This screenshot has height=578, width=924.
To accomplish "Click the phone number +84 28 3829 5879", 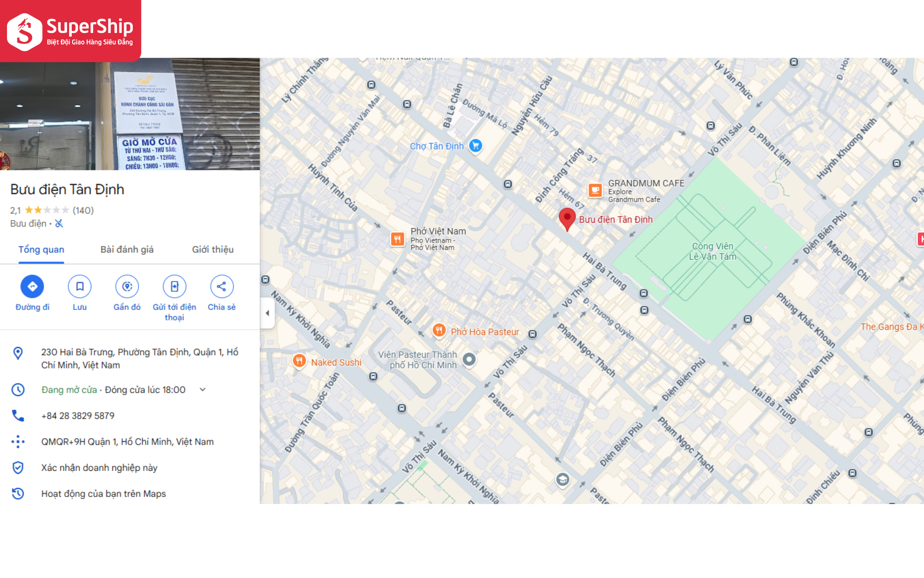I will 78,416.
